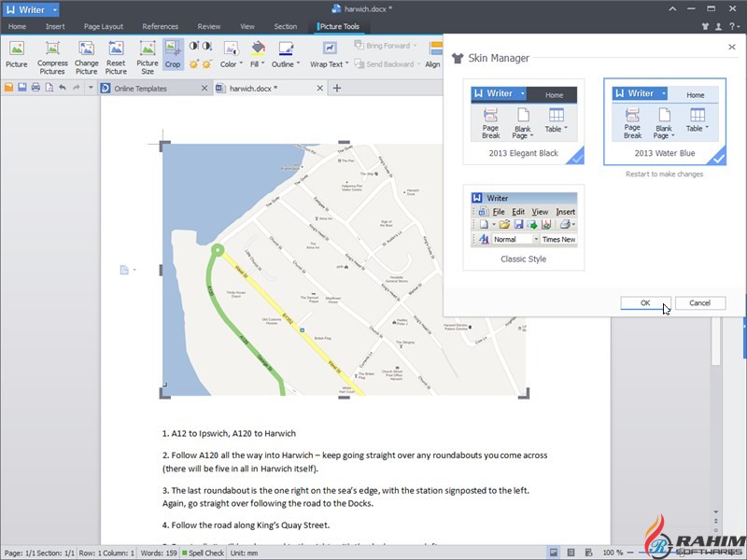The image size is (747, 560).
Task: Open the Insert ribbon tab
Action: coord(55,27)
